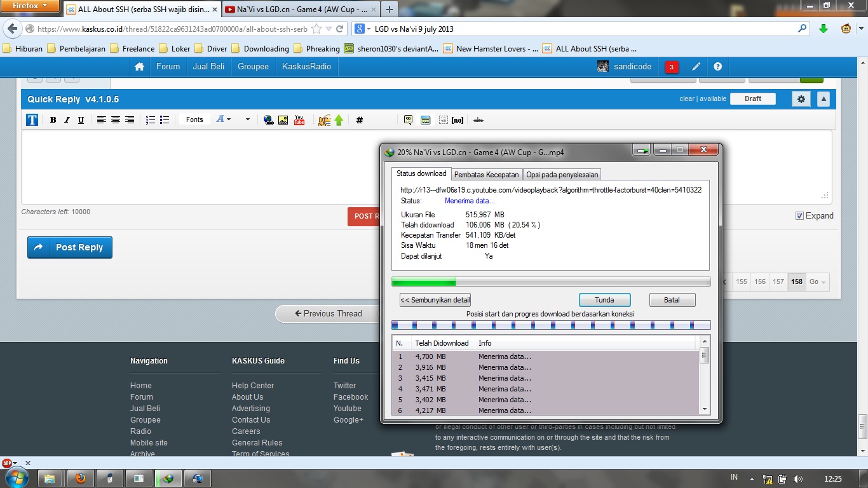The image size is (868, 488).
Task: Click the connections list scrollbar
Action: pos(704,355)
